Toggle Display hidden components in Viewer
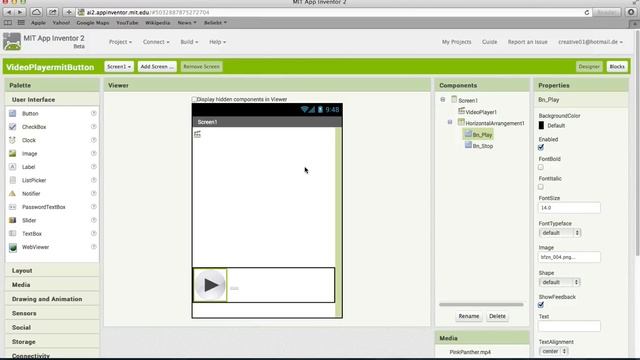This screenshot has height=360, width=640. tap(194, 99)
